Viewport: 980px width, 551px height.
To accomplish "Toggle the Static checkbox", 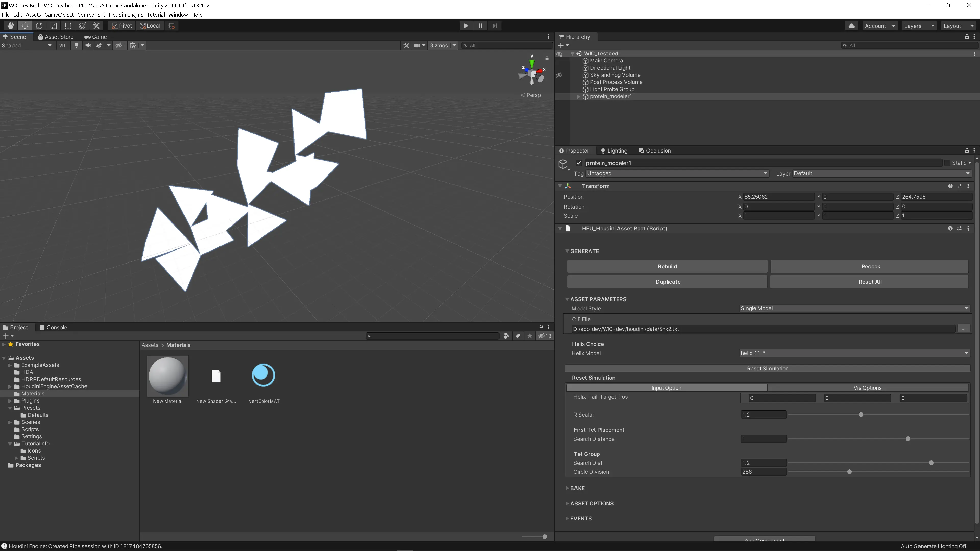I will (x=947, y=163).
